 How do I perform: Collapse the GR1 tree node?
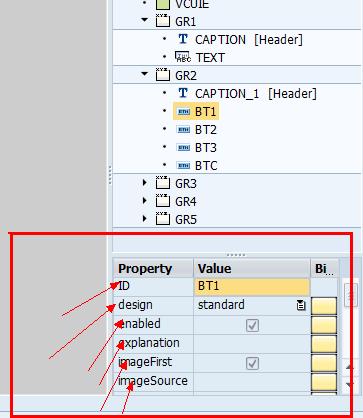point(145,20)
